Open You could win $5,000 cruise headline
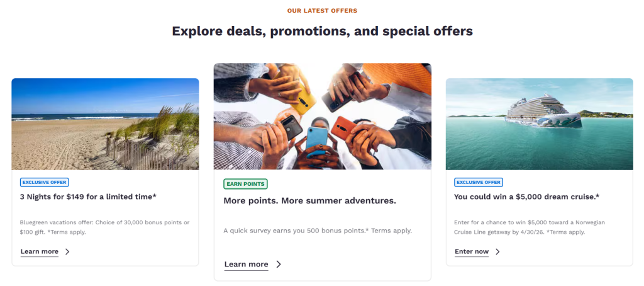Viewport: 644px width, 286px height. [526, 197]
